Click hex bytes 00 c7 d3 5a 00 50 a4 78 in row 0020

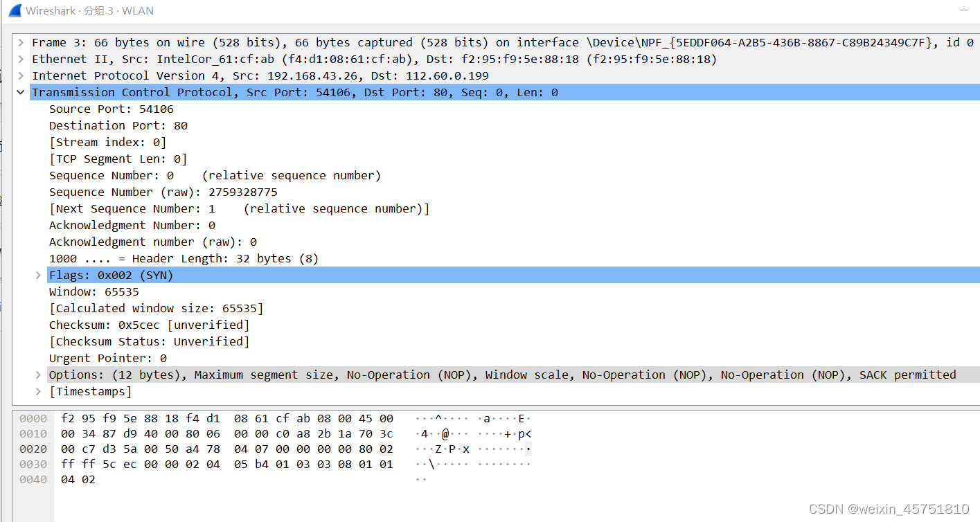(x=141, y=449)
